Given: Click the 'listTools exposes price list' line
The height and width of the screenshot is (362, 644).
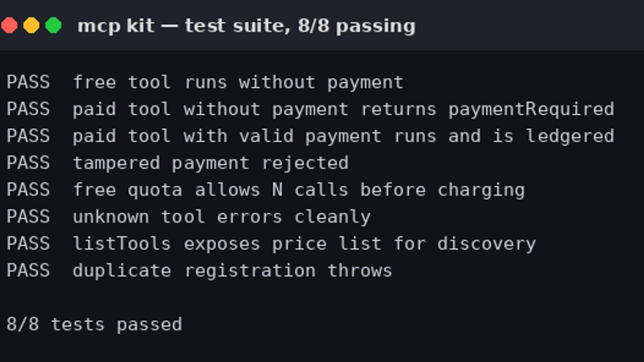Looking at the screenshot, I should click(x=271, y=244).
